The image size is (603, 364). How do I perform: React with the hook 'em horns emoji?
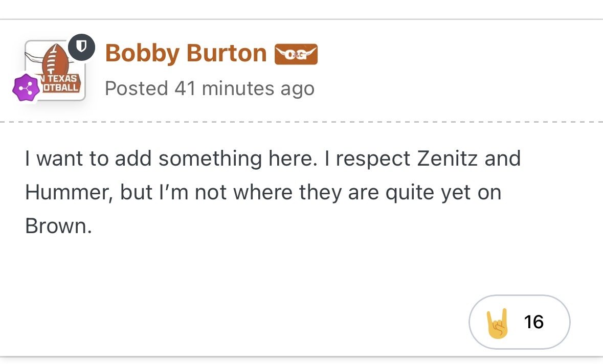(x=497, y=322)
